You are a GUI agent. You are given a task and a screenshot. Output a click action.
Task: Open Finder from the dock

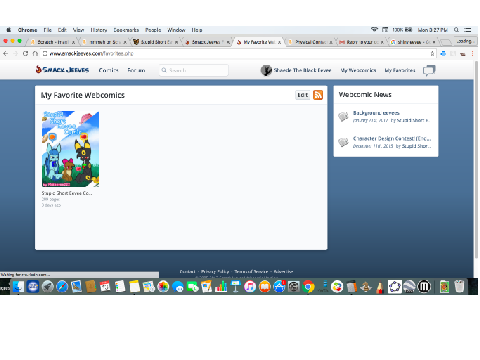(x=18, y=286)
